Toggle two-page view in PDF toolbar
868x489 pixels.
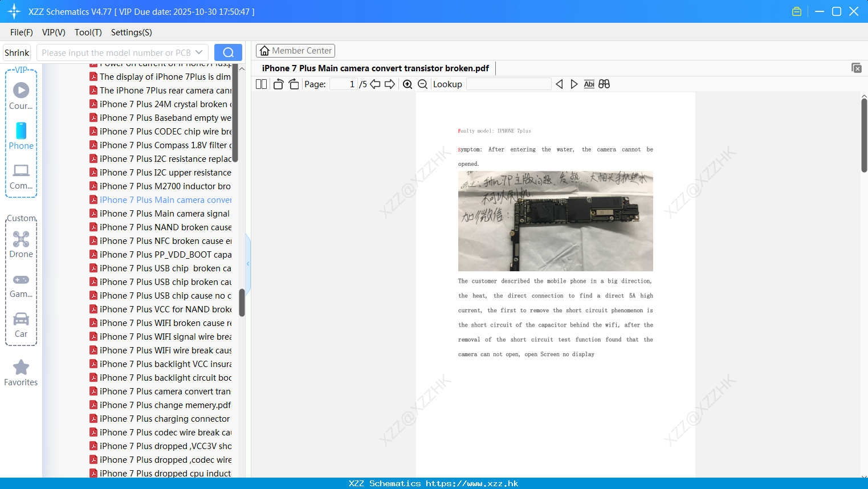click(262, 84)
